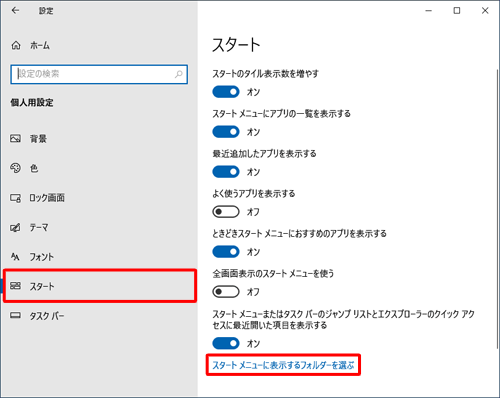Viewport: 500px width, 398px height.
Task: Open ホーム settings page
Action: [99, 45]
